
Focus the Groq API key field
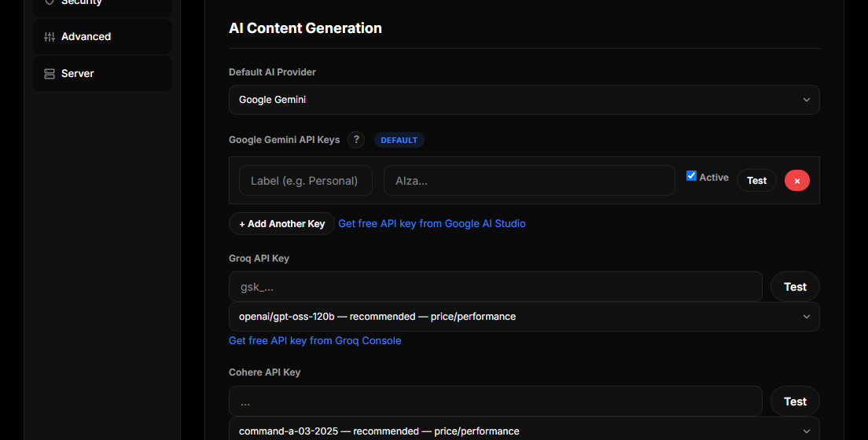495,287
